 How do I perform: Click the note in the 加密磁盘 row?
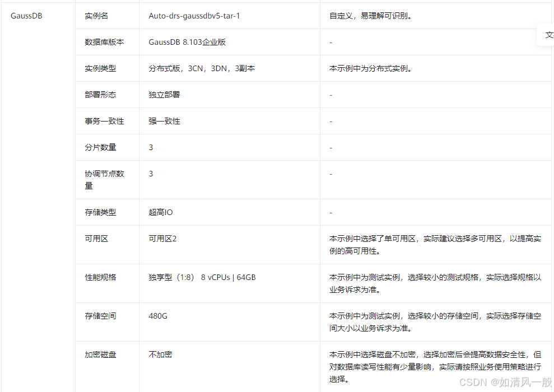tap(435, 367)
